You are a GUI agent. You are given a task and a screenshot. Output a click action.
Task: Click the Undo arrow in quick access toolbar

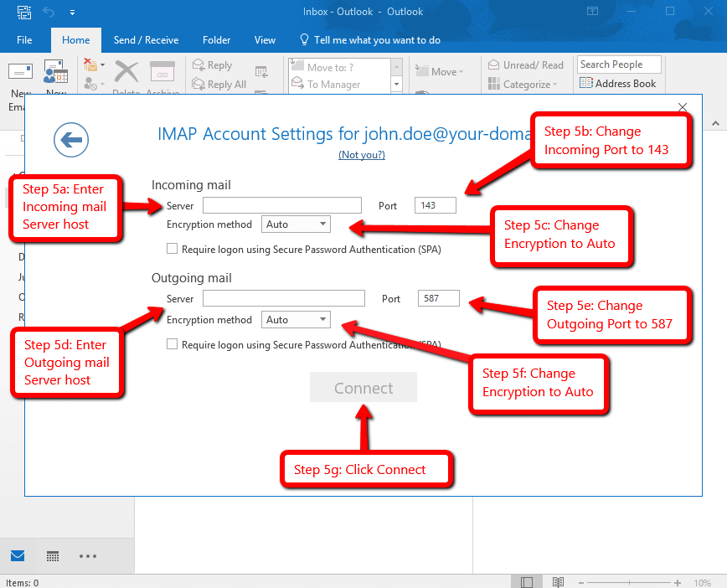pos(49,12)
